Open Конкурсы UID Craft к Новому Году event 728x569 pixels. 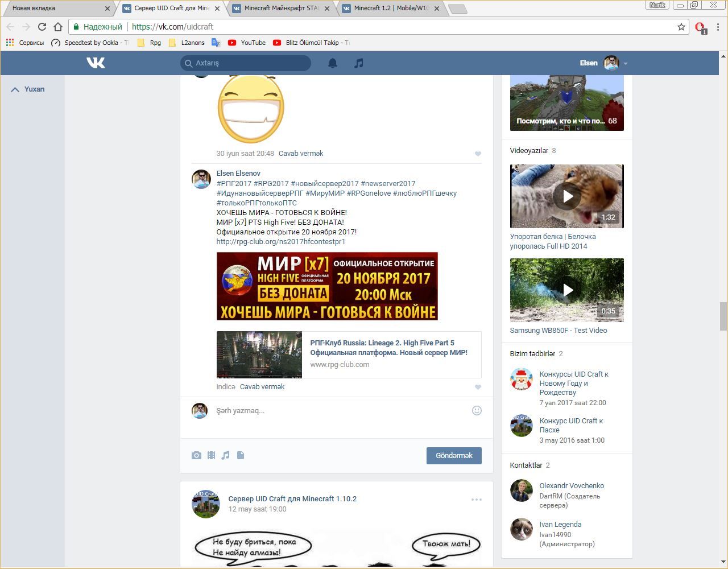574,384
